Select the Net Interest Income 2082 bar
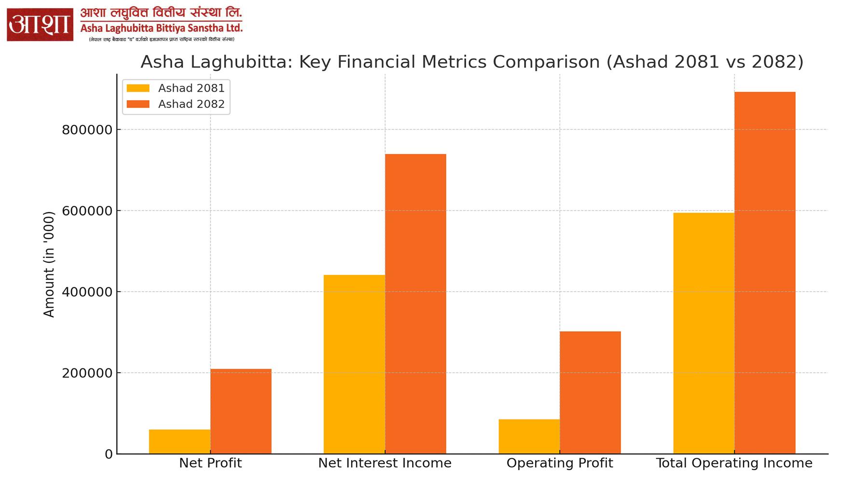 coord(415,304)
